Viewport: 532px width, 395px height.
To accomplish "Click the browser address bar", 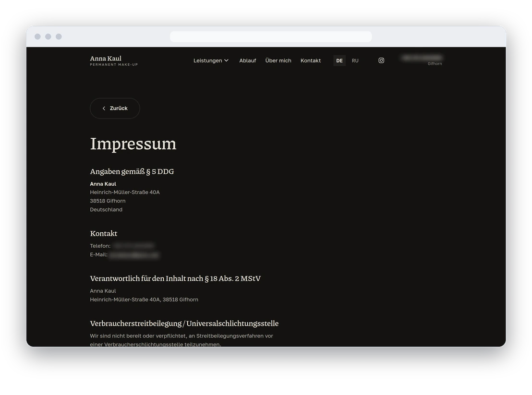I will tap(271, 36).
